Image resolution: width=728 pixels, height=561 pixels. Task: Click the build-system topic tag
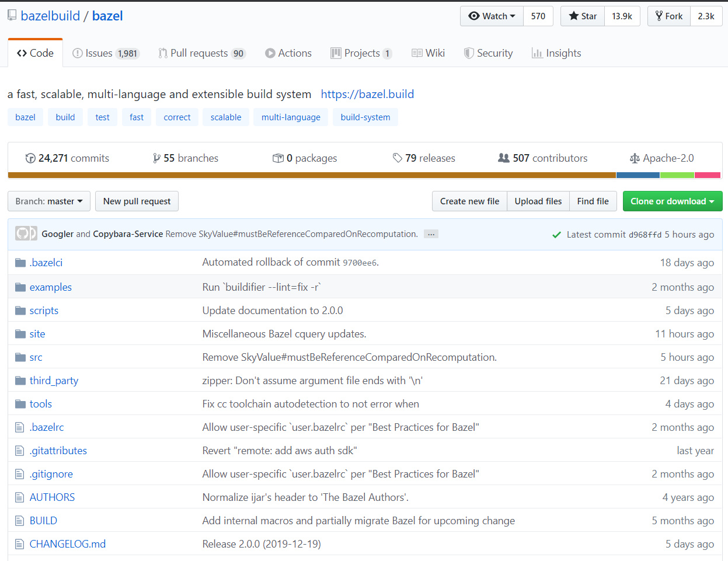click(x=365, y=117)
